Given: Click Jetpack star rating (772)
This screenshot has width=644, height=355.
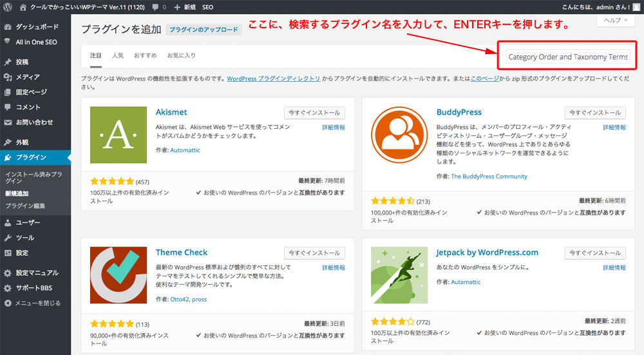Looking at the screenshot, I should pos(393,321).
